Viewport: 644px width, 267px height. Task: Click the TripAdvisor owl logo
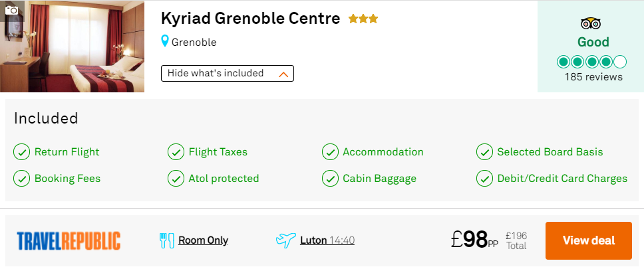(591, 24)
